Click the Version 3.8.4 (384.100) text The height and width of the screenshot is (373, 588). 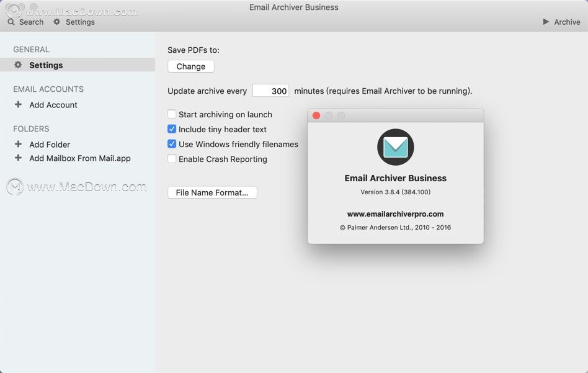395,192
